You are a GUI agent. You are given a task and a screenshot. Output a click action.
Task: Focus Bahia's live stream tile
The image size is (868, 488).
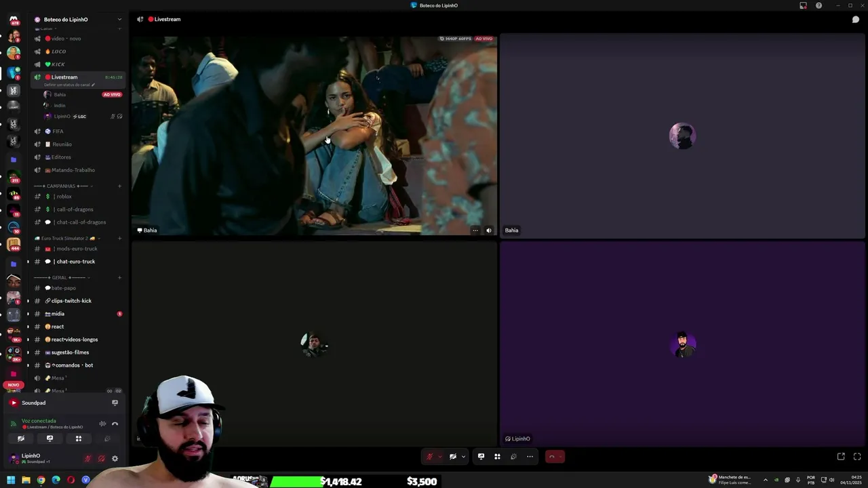point(314,135)
